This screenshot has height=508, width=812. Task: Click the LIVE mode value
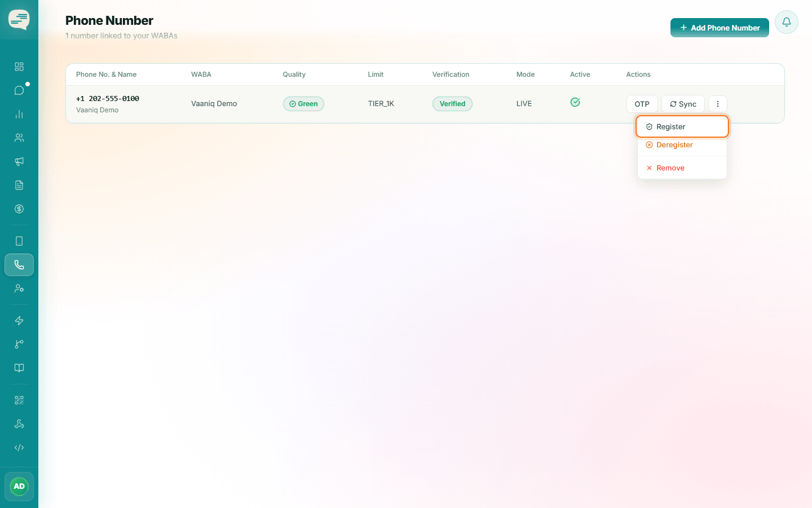click(524, 104)
